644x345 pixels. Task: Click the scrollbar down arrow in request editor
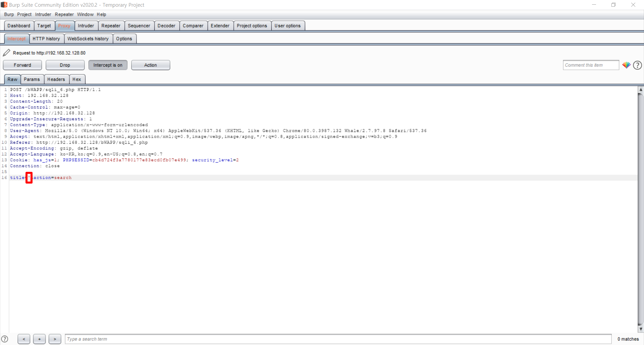[641, 329]
